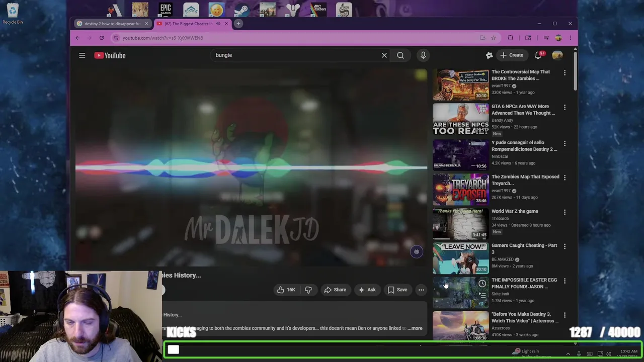
Task: Clear the search text with the X icon
Action: coord(384,55)
